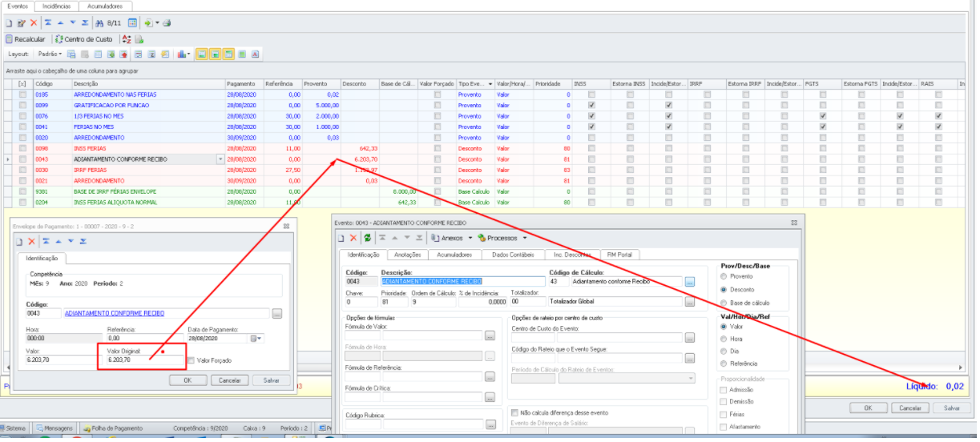Open the Anotações tab in Evento window
980x442 pixels.
click(408, 255)
